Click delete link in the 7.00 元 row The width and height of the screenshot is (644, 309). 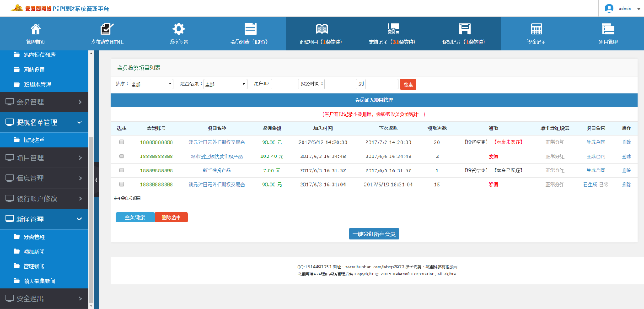626,170
